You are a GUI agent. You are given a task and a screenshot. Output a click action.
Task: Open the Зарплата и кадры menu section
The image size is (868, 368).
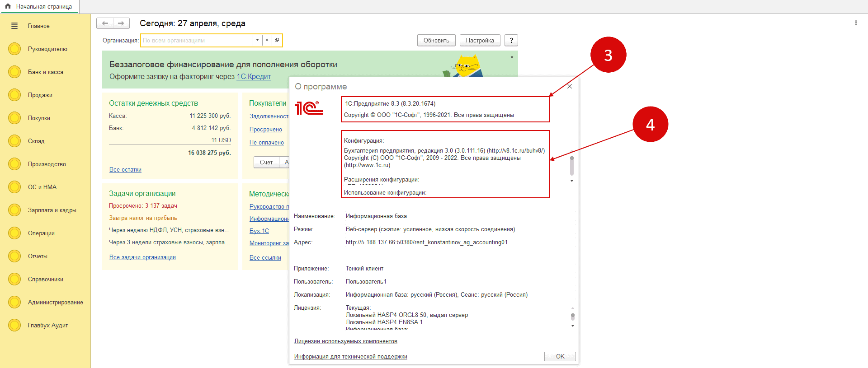(52, 210)
